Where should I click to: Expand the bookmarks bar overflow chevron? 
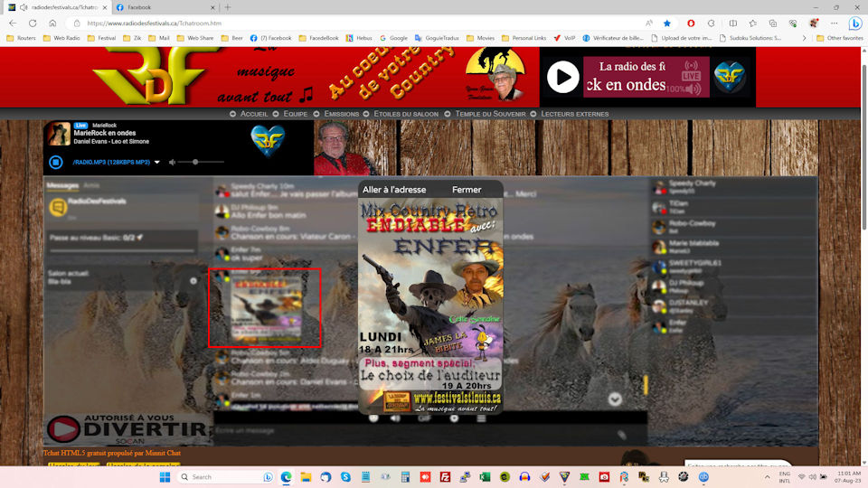(x=807, y=38)
